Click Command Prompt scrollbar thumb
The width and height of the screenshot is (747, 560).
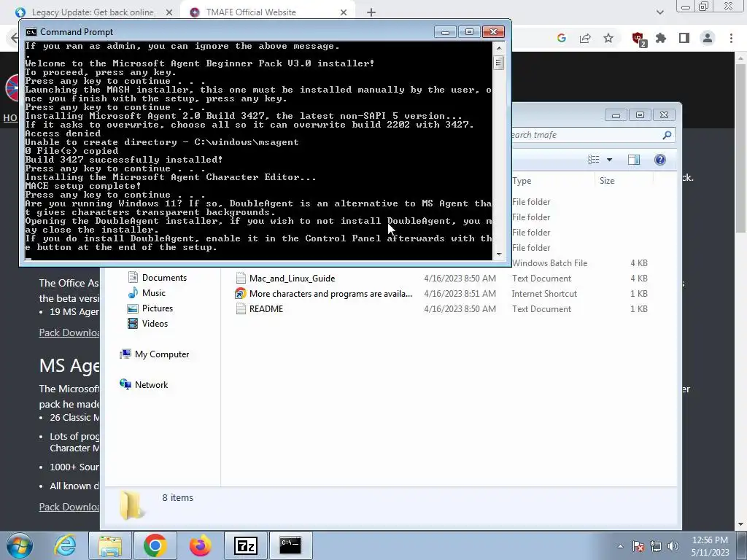(499, 63)
